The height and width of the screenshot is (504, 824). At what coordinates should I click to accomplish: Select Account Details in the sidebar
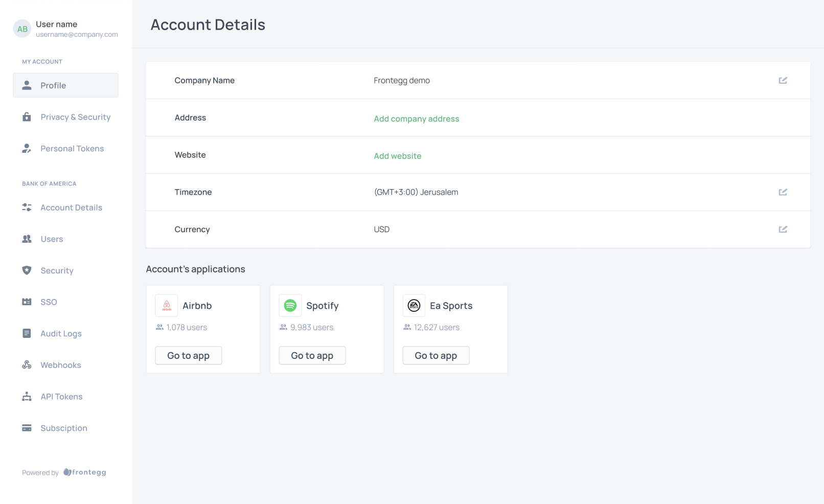click(x=71, y=208)
